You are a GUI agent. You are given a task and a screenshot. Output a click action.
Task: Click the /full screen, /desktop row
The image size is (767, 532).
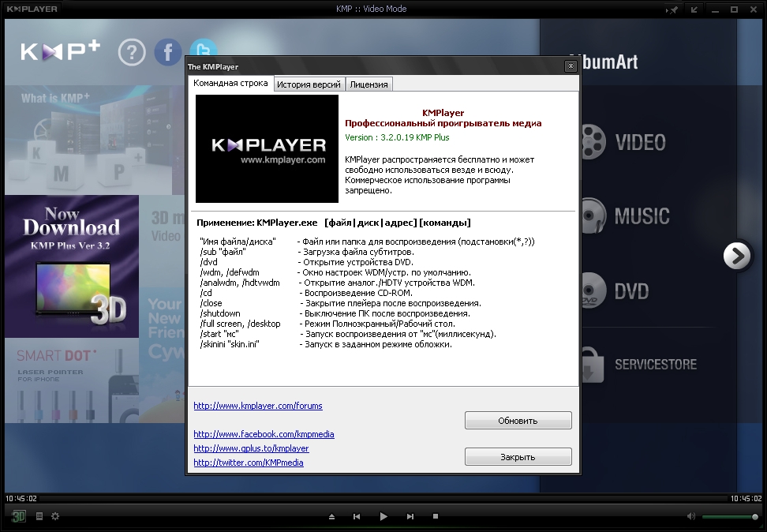click(x=327, y=324)
